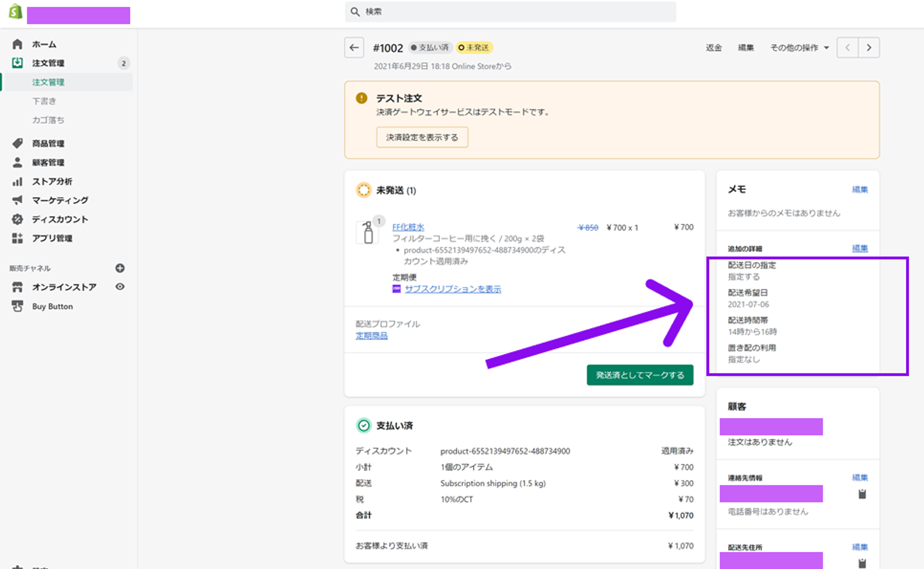View online store with eye icon

(120, 287)
